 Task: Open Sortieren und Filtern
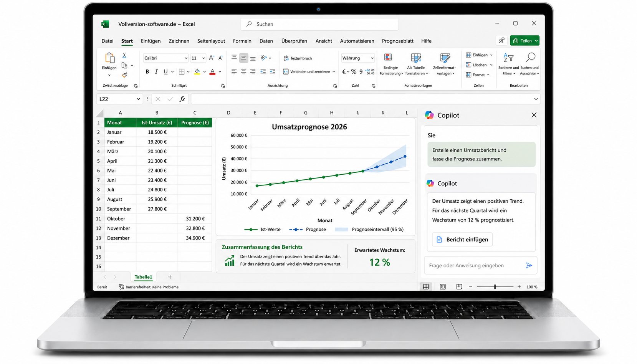point(508,64)
